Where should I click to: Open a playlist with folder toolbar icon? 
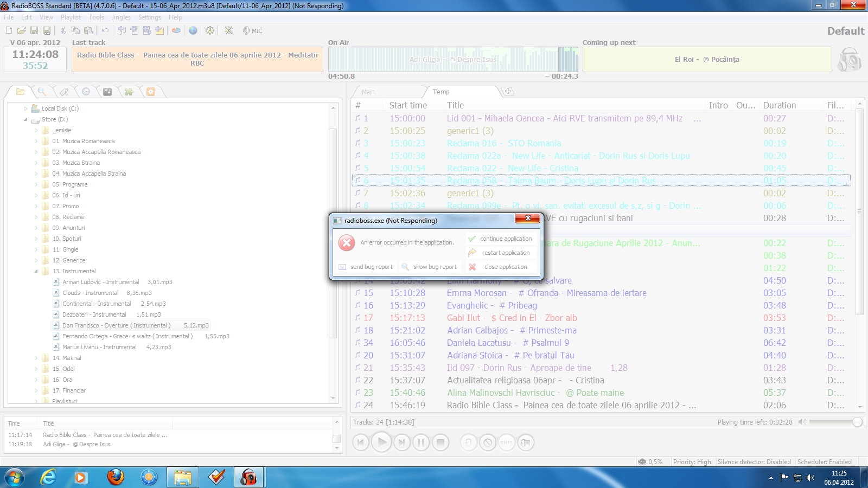[21, 30]
